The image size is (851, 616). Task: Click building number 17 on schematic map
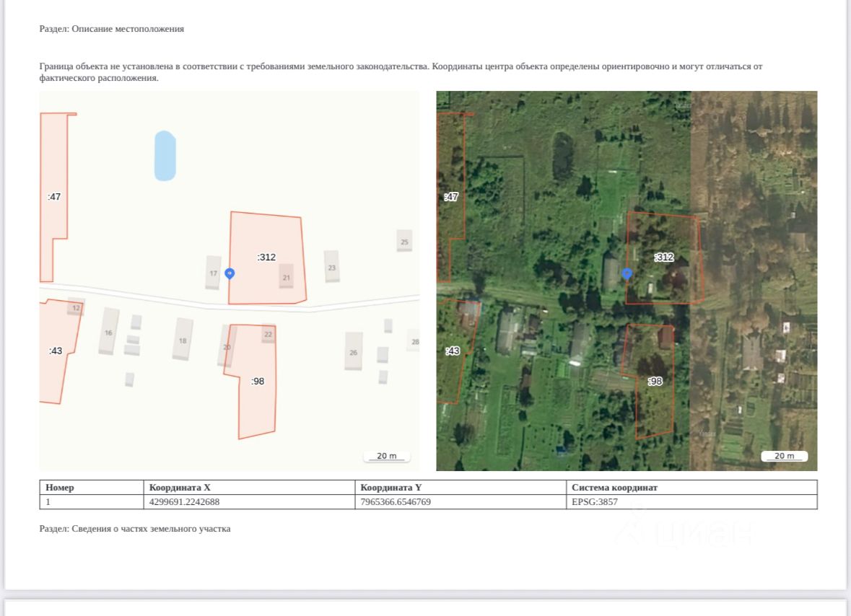[214, 273]
